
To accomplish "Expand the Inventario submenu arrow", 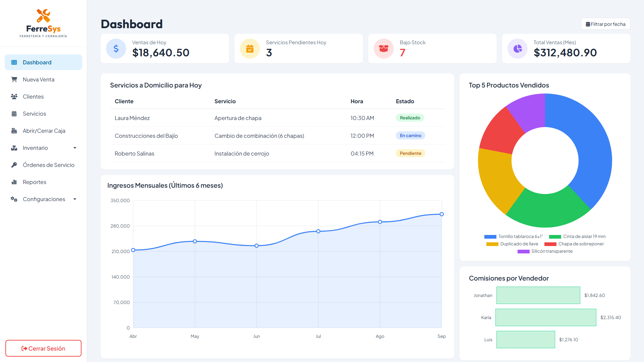I will click(x=75, y=148).
